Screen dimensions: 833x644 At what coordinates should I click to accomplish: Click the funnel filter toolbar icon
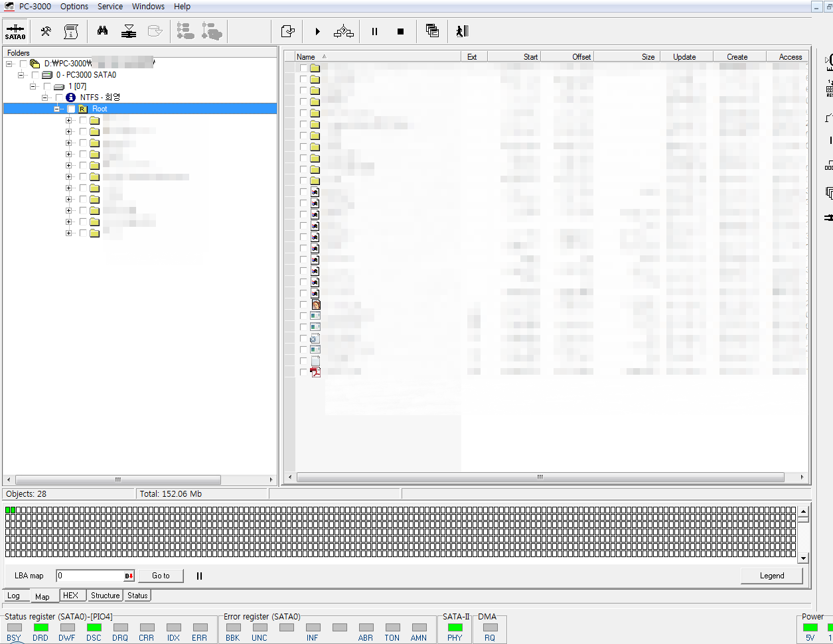click(x=129, y=31)
